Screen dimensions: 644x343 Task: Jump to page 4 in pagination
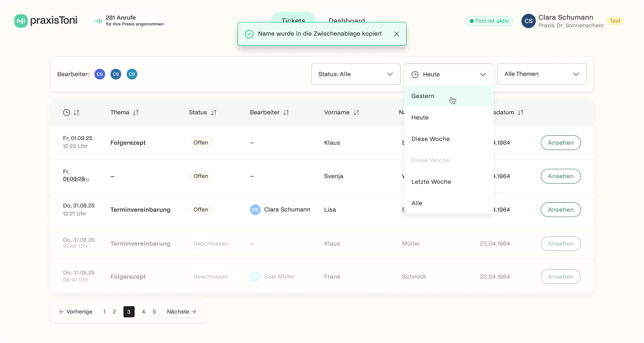[x=143, y=312]
